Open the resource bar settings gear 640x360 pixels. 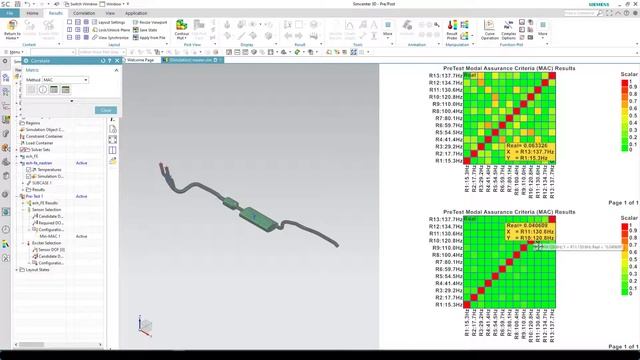5,61
